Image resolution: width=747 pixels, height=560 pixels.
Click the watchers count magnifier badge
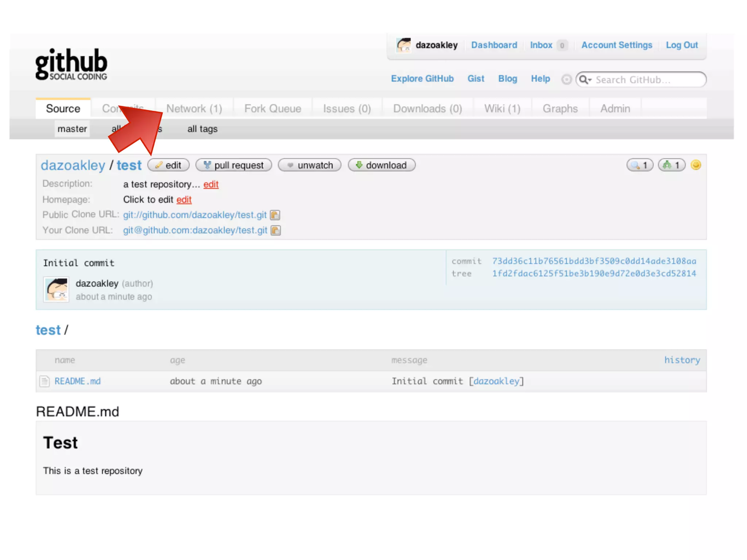[x=639, y=165]
